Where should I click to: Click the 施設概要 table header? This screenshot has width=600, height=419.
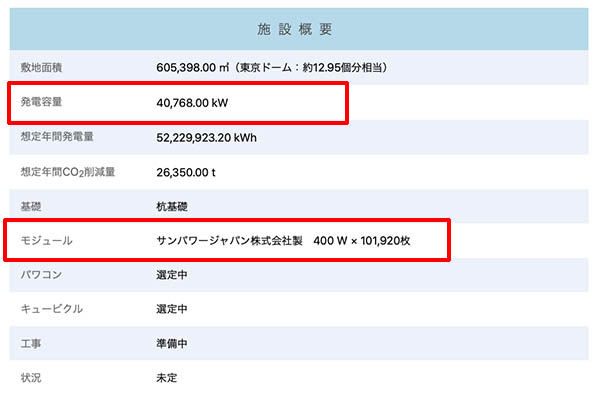299,31
